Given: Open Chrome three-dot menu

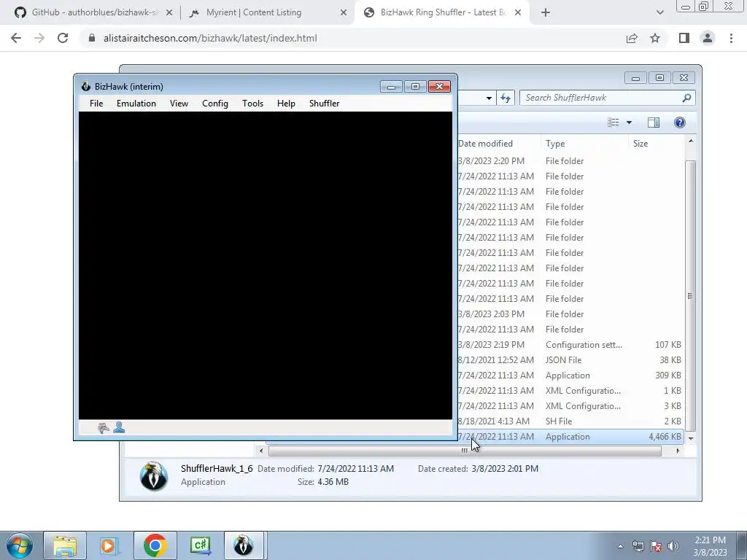Looking at the screenshot, I should tap(731, 38).
